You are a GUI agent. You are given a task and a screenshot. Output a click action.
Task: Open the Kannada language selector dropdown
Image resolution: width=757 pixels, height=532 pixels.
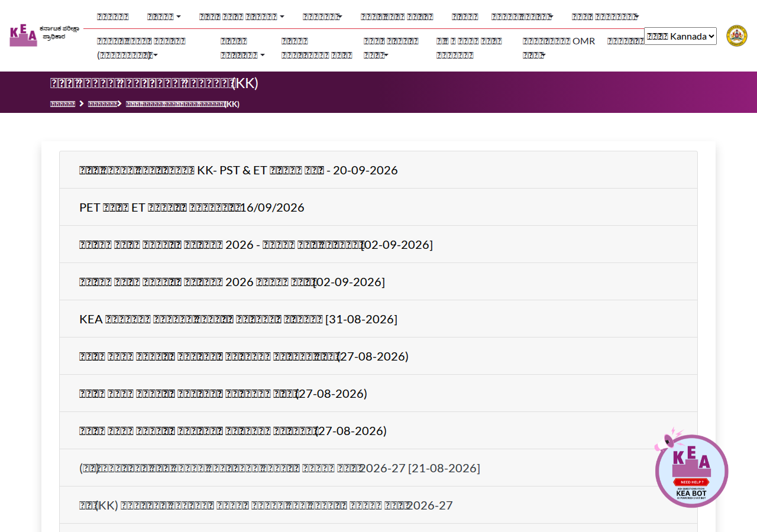[x=680, y=36]
